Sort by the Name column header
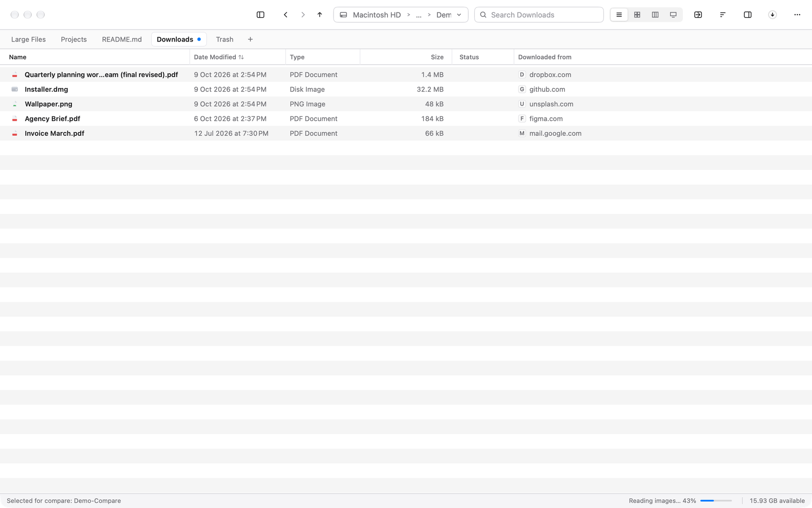This screenshot has width=812, height=508. pos(18,57)
